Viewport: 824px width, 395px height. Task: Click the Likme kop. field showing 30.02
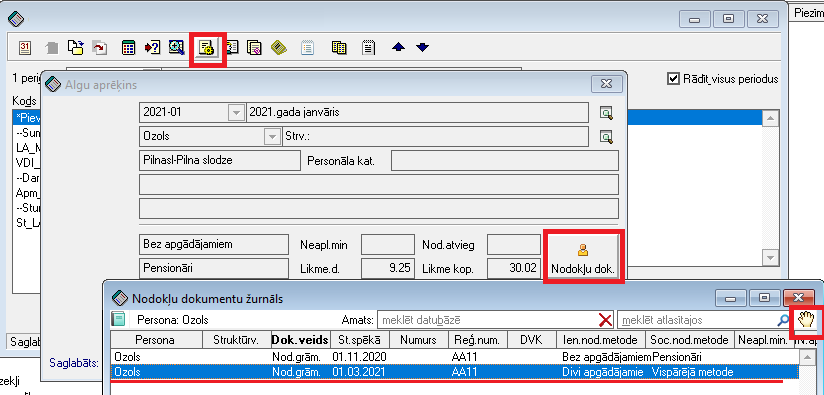(513, 269)
